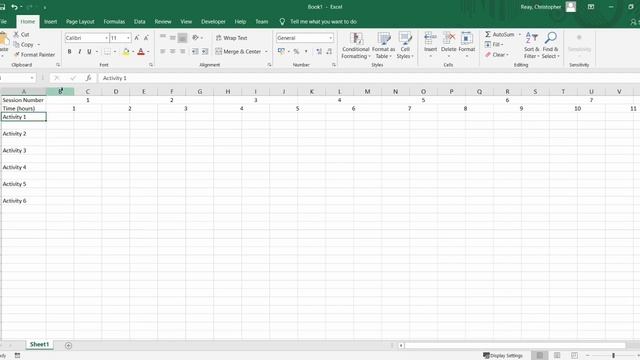
Task: Click the Accounting Number Format icon
Action: coord(281,51)
